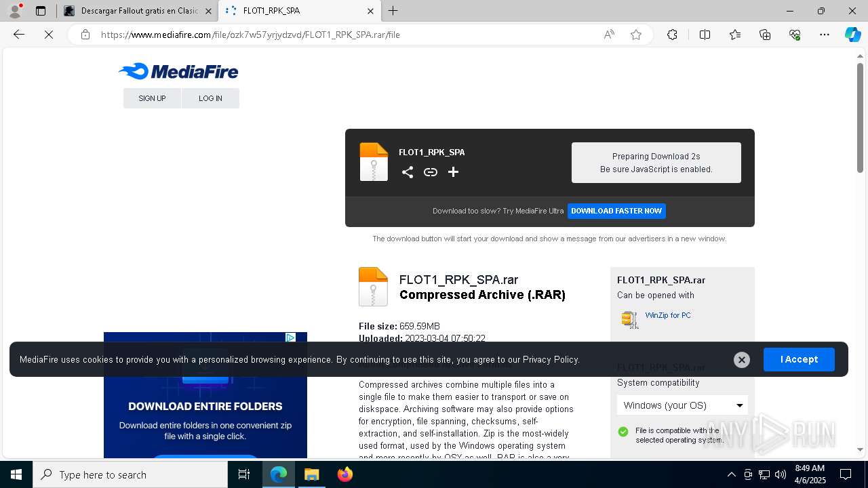
Task: Click the WinZip for PC icon
Action: (x=630, y=319)
